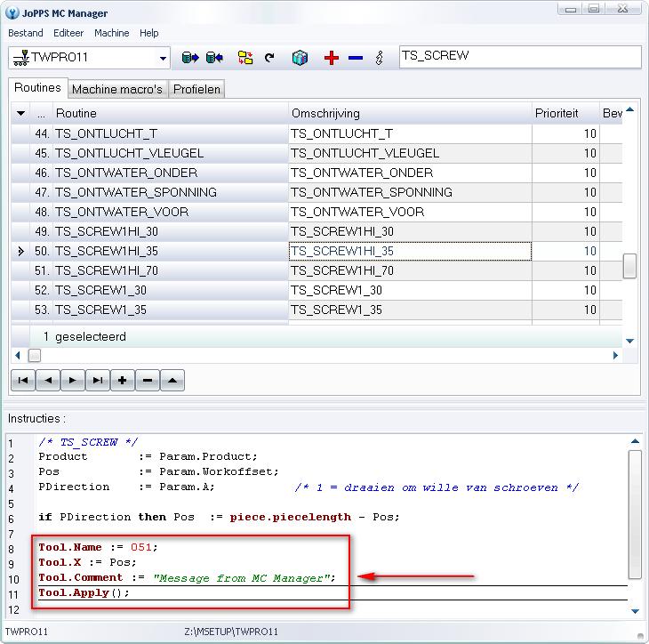The height and width of the screenshot is (644, 649).
Task: Click the grid scroll down arrow
Action: [x=630, y=342]
